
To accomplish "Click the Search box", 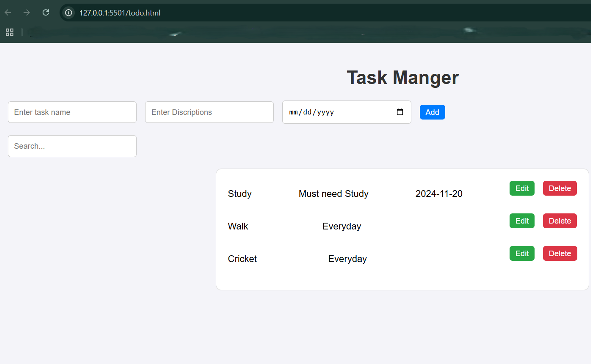I will 72,146.
